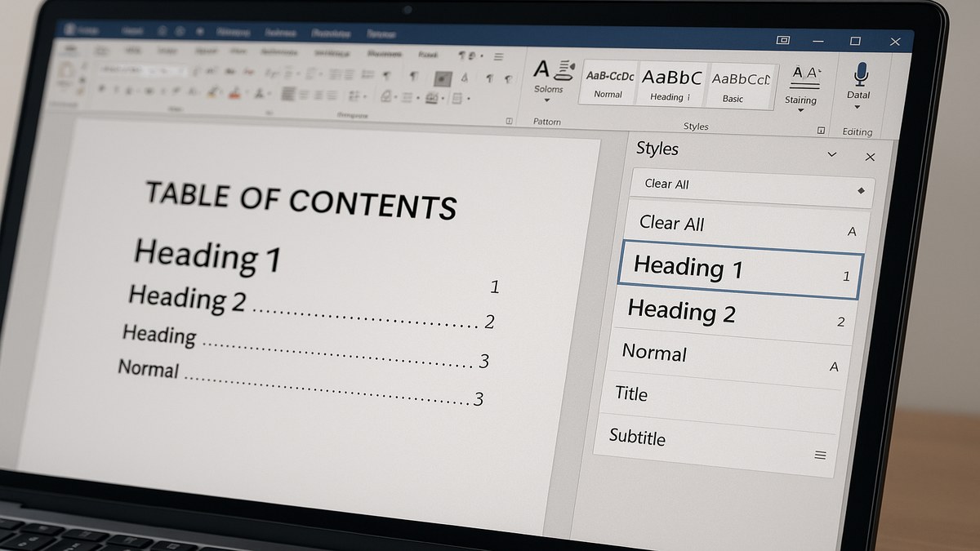This screenshot has height=551, width=980.
Task: Click the center alignment icon
Action: point(305,95)
